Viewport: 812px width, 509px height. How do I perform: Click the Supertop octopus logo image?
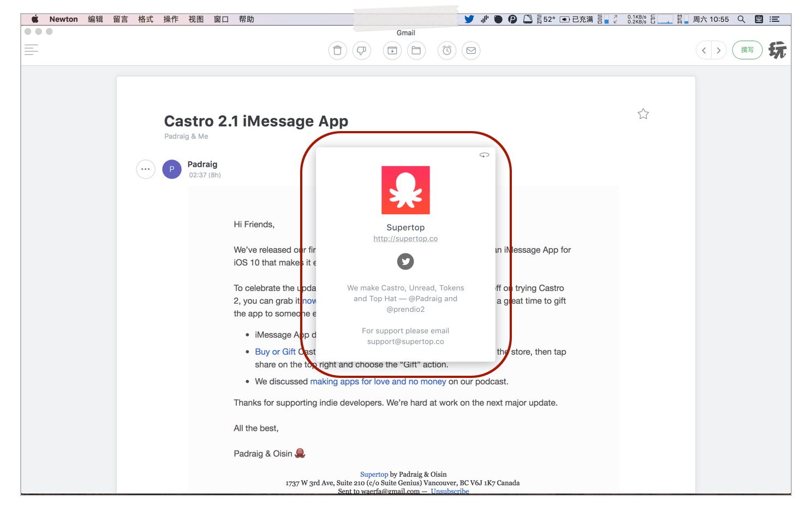tap(405, 190)
